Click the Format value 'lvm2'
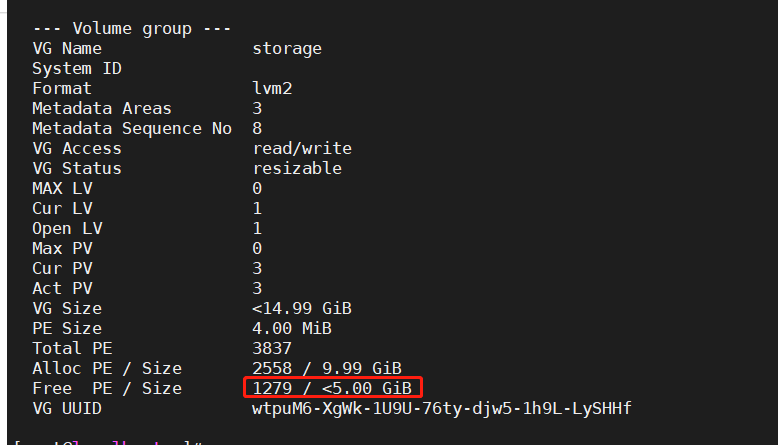Image resolution: width=778 pixels, height=445 pixels. coord(272,88)
